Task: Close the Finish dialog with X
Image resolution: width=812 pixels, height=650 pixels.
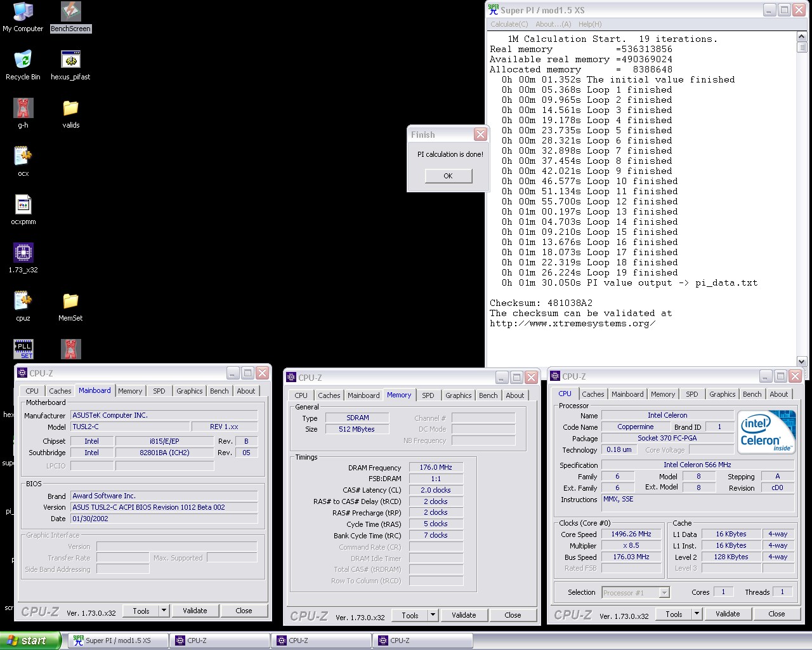Action: 480,135
